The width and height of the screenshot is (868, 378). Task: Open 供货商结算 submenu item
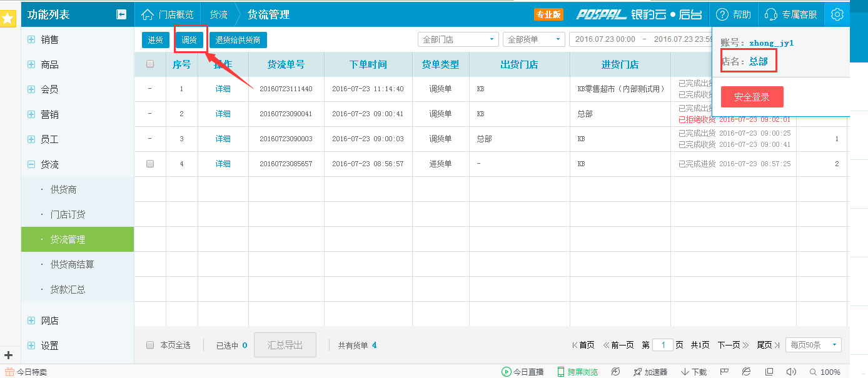pyautogui.click(x=78, y=264)
